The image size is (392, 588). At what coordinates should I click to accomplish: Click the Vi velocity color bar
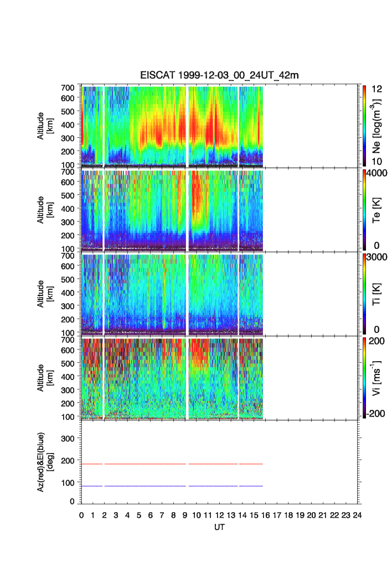click(x=365, y=377)
